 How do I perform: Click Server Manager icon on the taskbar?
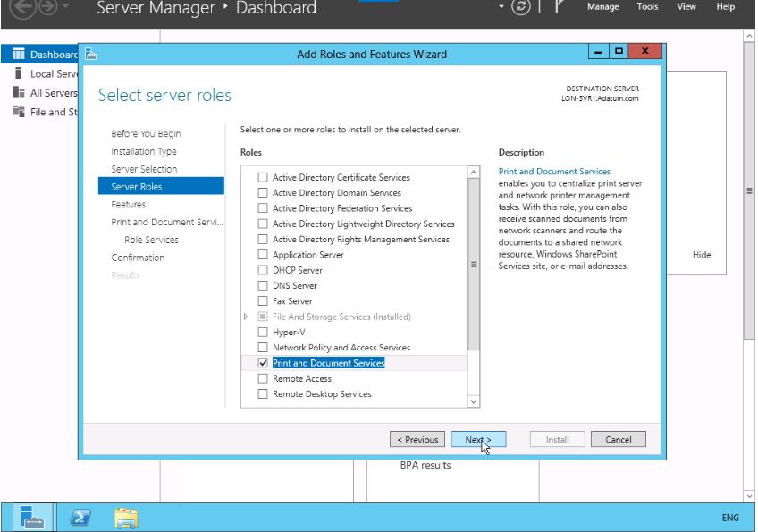coord(33,517)
